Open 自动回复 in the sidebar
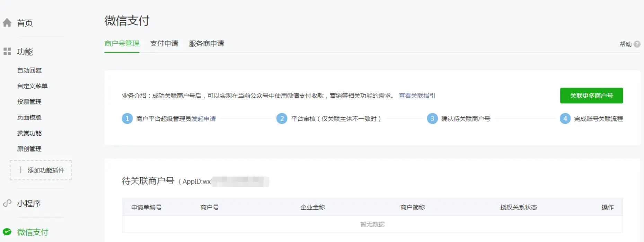 click(29, 70)
